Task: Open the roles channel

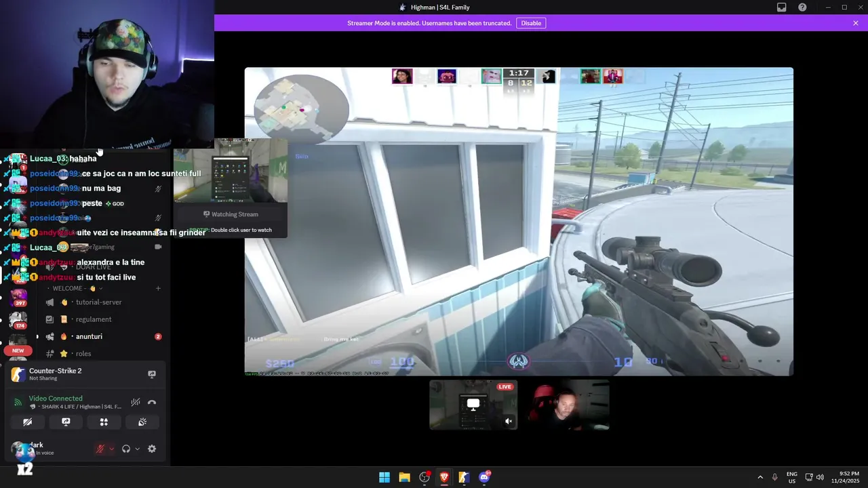Action: click(x=83, y=354)
